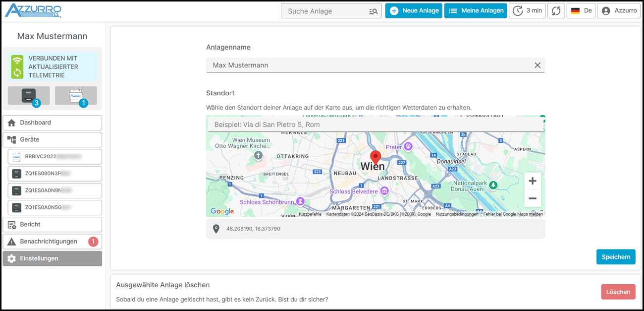Click the red location pin on Wien
This screenshot has width=644, height=311.
point(376,158)
